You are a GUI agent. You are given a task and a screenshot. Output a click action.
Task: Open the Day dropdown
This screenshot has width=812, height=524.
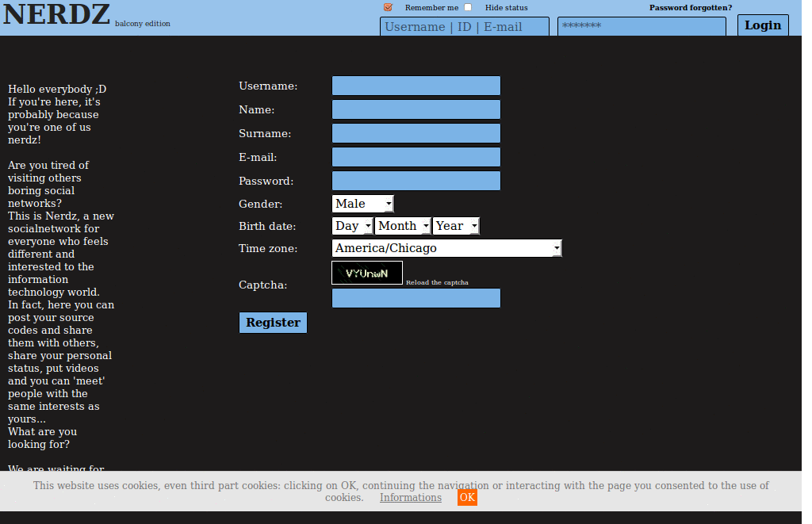tap(351, 225)
